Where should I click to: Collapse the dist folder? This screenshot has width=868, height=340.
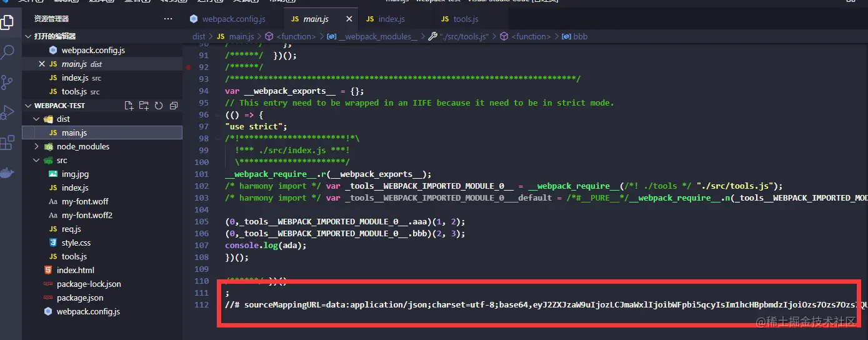[36, 119]
